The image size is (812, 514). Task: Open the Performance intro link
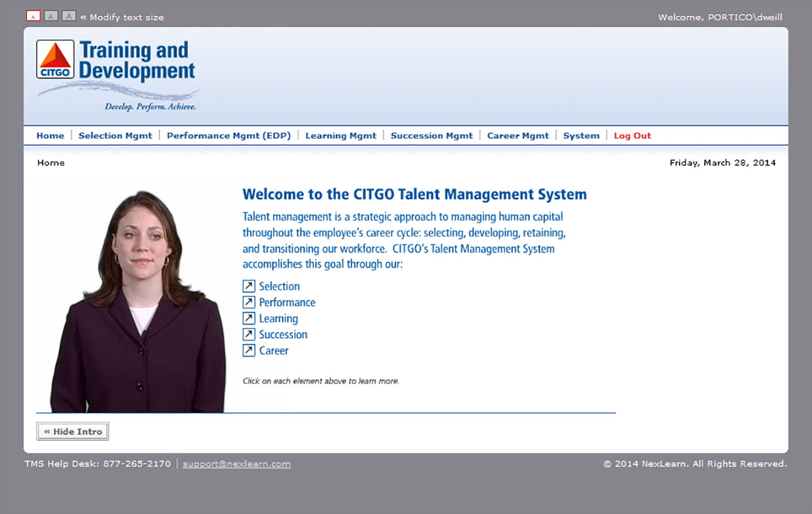click(x=287, y=302)
